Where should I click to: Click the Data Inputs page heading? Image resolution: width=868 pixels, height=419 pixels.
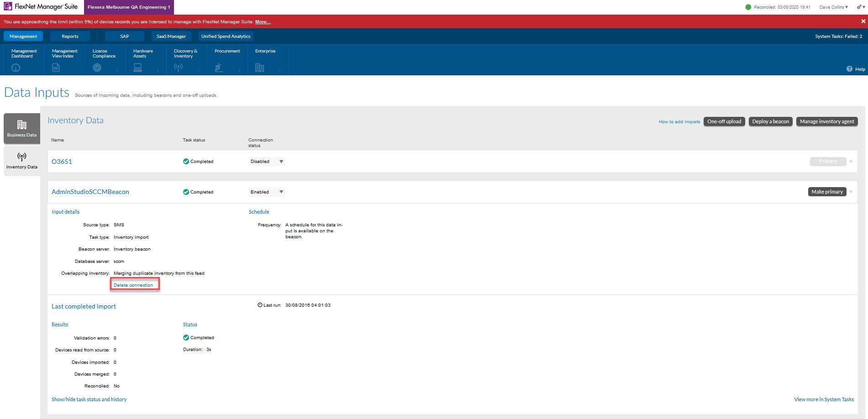tap(37, 92)
